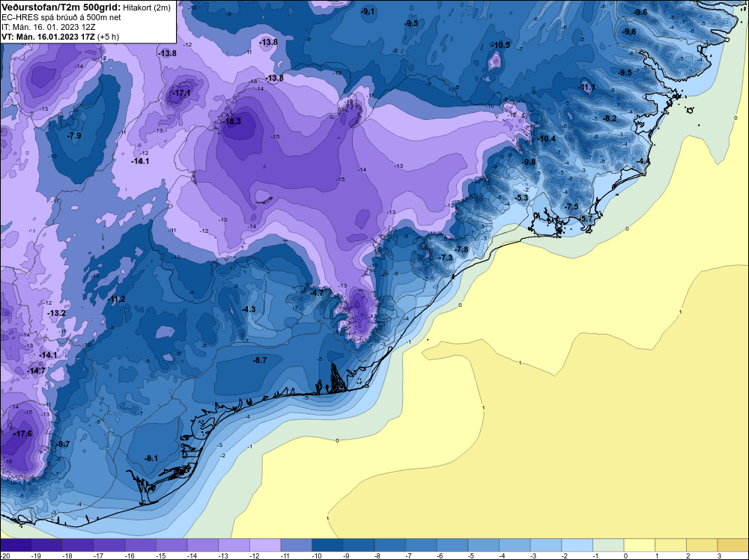Click the legend scale label -16
The height and width of the screenshot is (560, 749).
pyautogui.click(x=130, y=556)
